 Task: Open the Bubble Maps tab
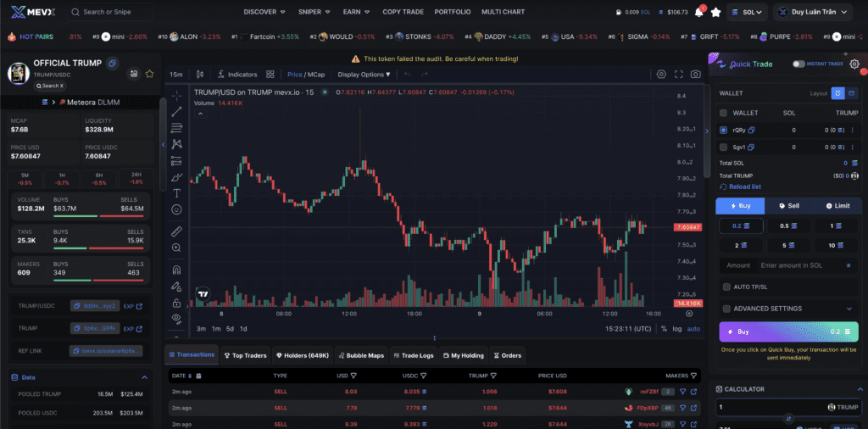[x=361, y=355]
